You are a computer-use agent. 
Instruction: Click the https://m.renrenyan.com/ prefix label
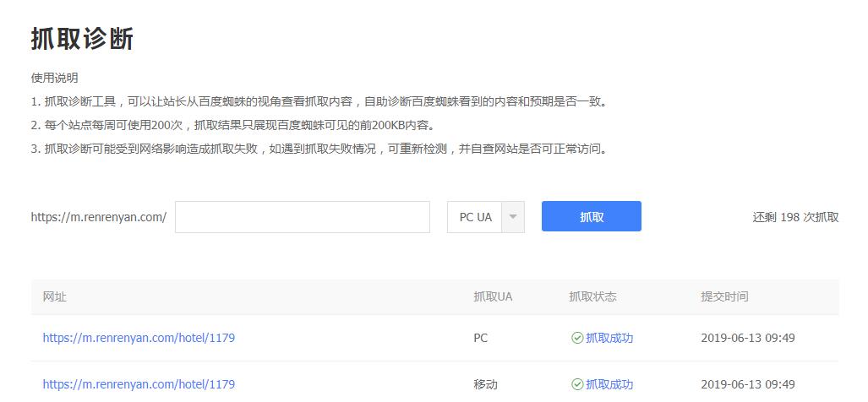[x=99, y=217]
